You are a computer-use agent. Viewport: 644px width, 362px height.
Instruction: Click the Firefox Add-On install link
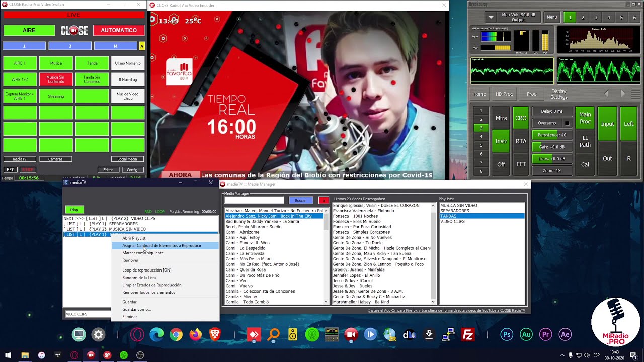447,311
